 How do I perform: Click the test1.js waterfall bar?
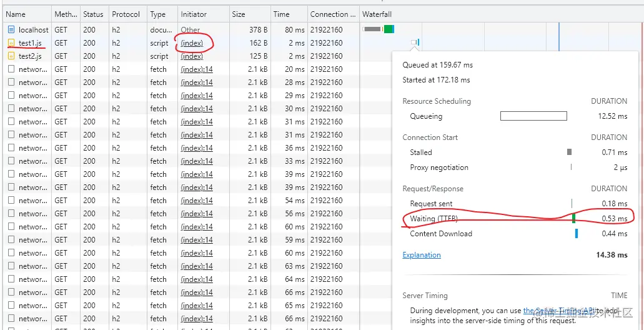coord(415,42)
